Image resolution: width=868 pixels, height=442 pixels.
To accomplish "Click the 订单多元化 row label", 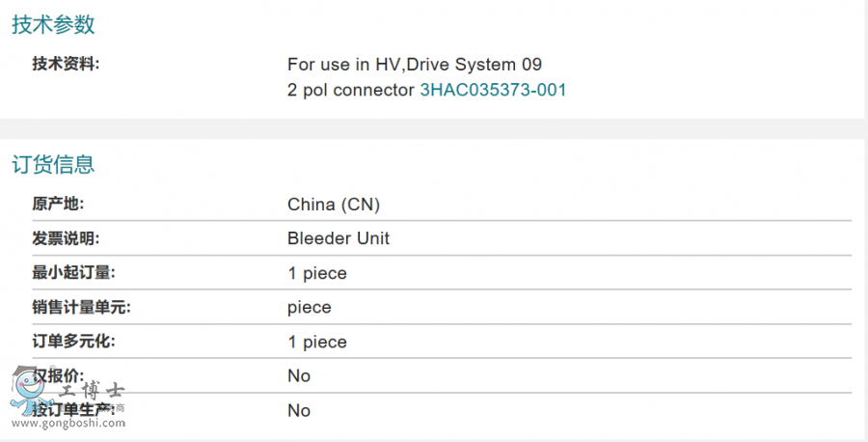I will click(72, 342).
